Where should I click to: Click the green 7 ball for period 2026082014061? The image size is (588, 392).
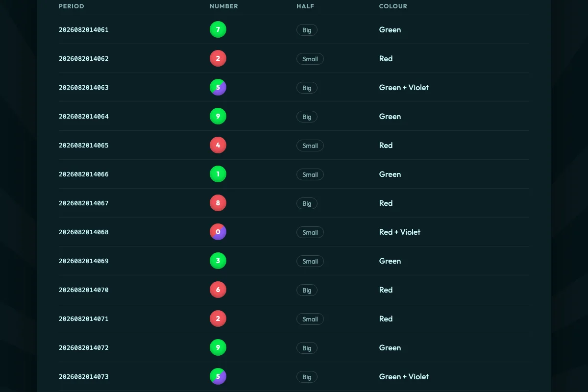click(218, 30)
